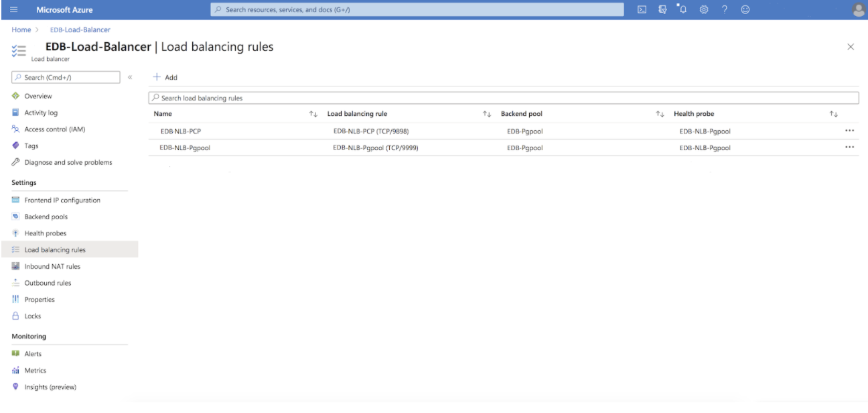This screenshot has width=868, height=413.
Task: Sort by Backend pool column arrows
Action: click(x=660, y=114)
